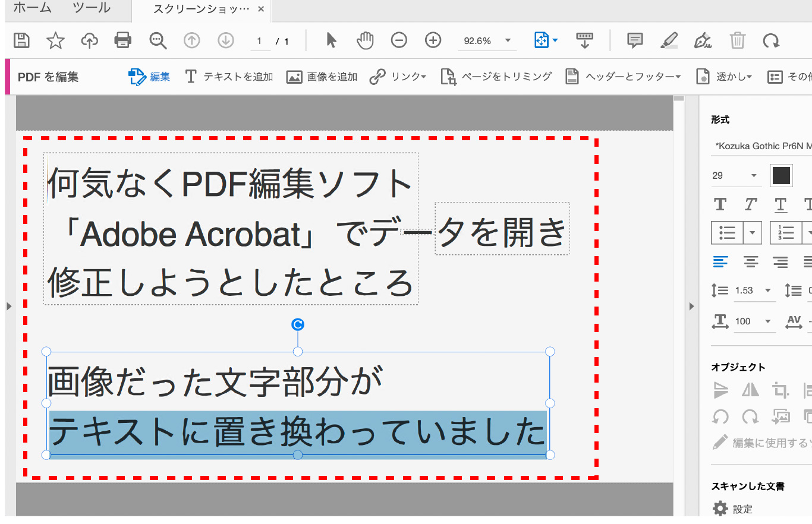The height and width of the screenshot is (524, 812).
Task: Open the 透かし watermark dropdown
Action: coord(724,77)
